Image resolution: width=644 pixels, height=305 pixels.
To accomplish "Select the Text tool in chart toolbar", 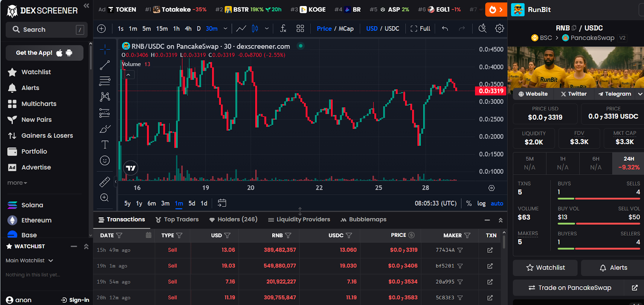I will pyautogui.click(x=105, y=145).
